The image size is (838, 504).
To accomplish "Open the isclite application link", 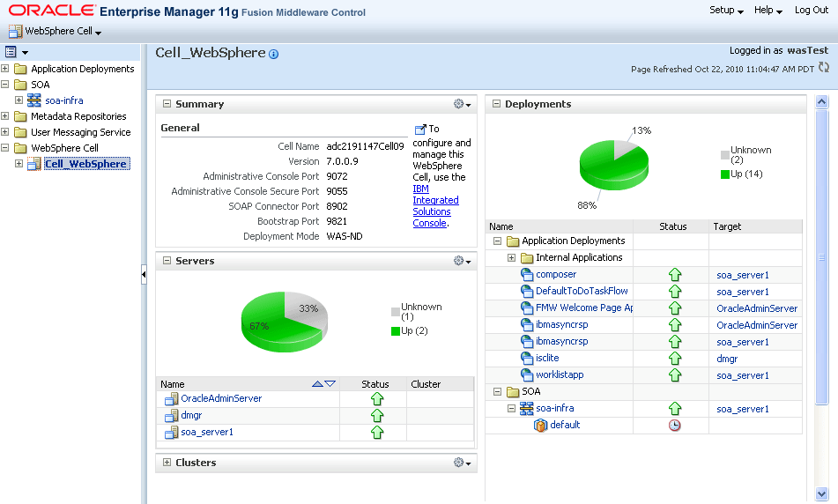I will click(x=547, y=358).
